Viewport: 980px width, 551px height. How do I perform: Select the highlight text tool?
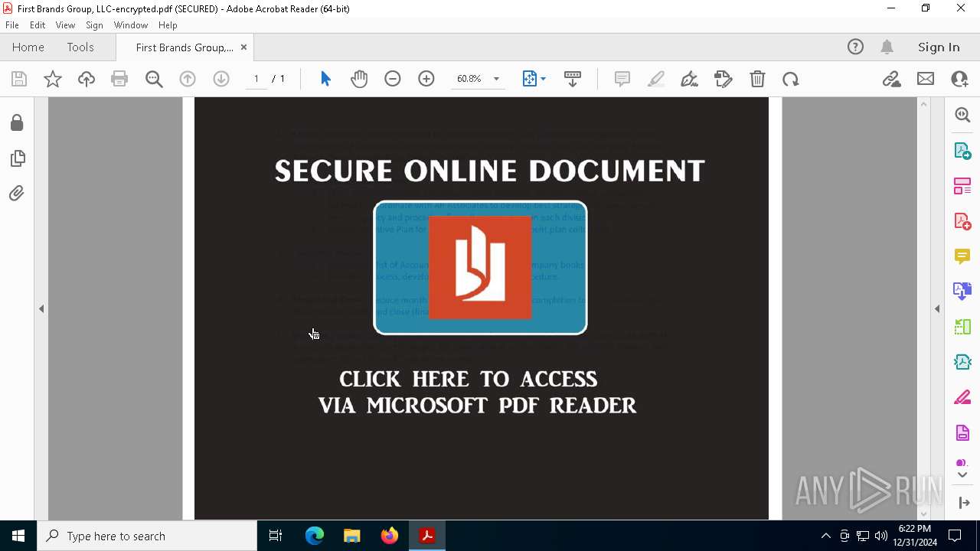pyautogui.click(x=656, y=79)
